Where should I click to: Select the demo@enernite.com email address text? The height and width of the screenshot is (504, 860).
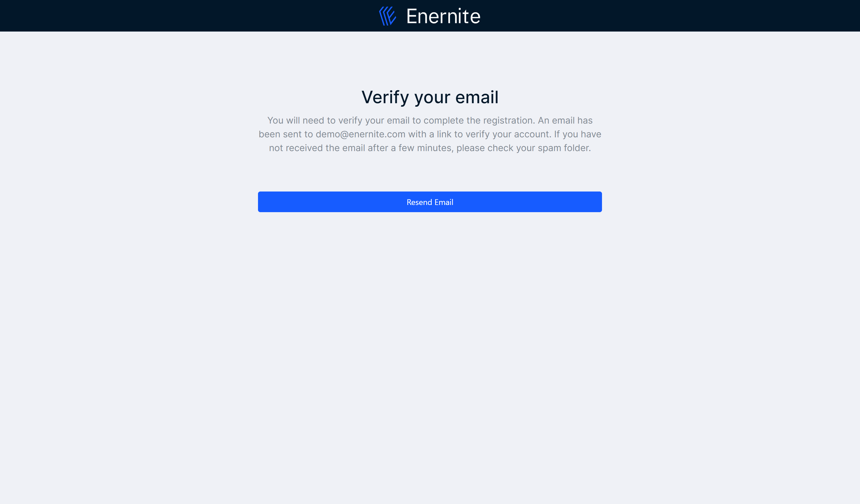click(360, 134)
